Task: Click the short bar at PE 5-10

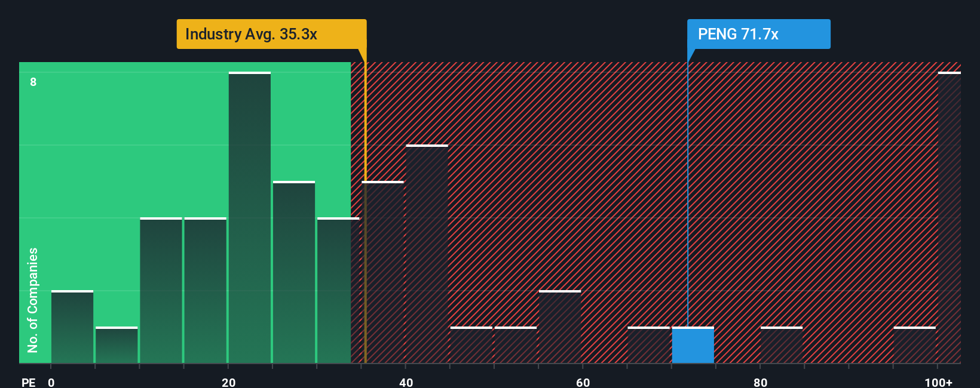Action: [117, 345]
